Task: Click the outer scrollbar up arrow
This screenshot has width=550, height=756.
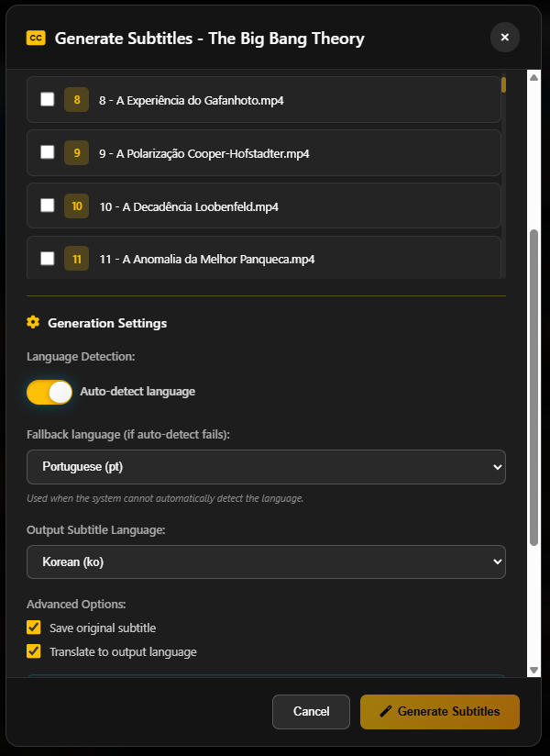Action: click(533, 77)
